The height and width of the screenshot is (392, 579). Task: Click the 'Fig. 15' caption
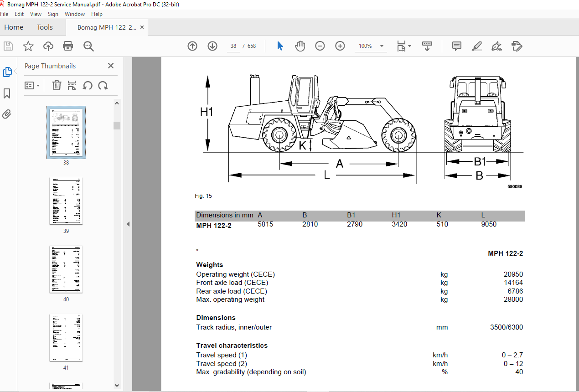tap(203, 196)
